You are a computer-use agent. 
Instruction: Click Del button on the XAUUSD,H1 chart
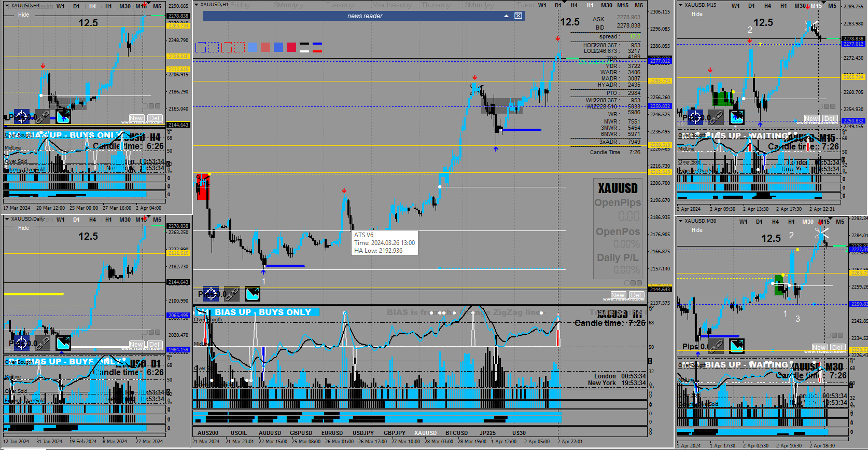[636, 295]
